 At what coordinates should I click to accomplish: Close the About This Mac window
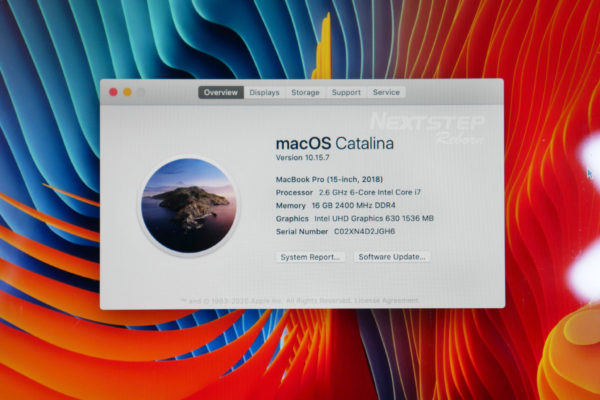point(113,92)
